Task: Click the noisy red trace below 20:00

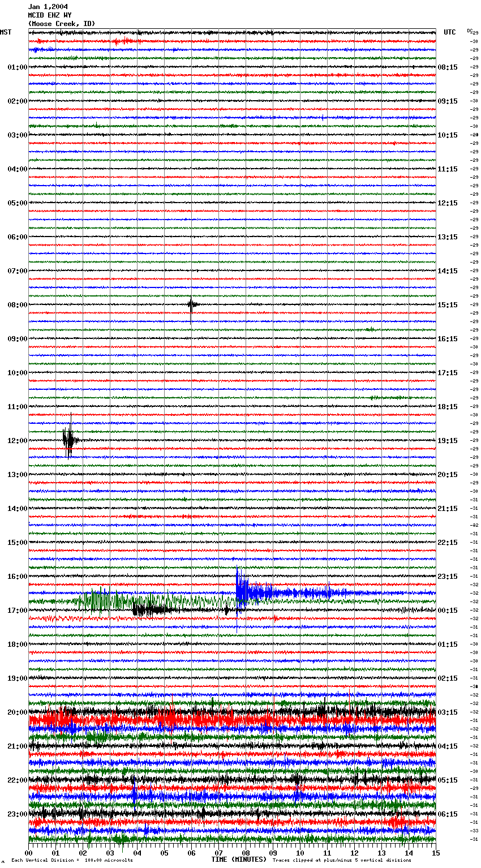Action: click(x=232, y=720)
